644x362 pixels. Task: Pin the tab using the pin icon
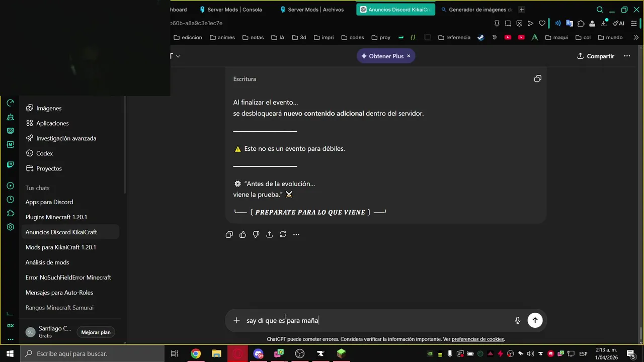point(497,23)
